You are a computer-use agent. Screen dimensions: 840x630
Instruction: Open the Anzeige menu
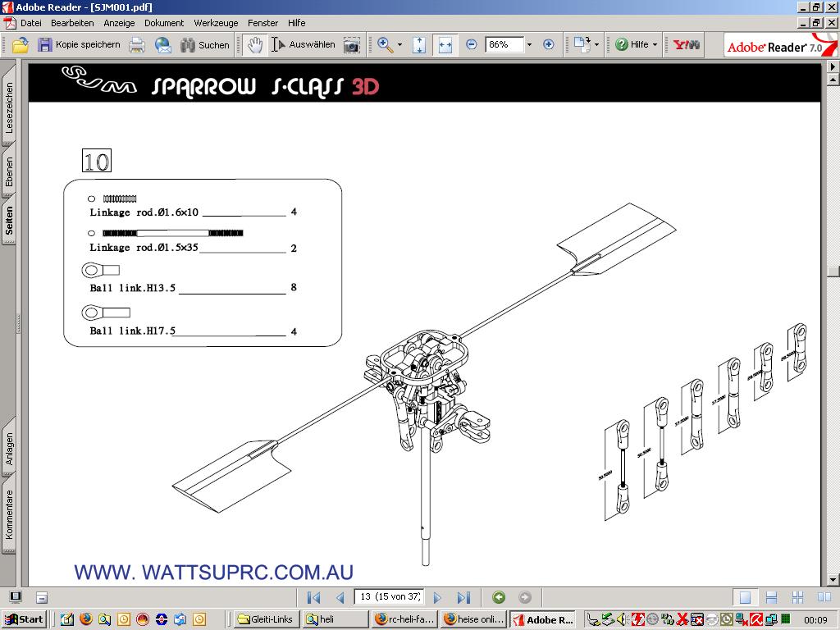pyautogui.click(x=119, y=23)
